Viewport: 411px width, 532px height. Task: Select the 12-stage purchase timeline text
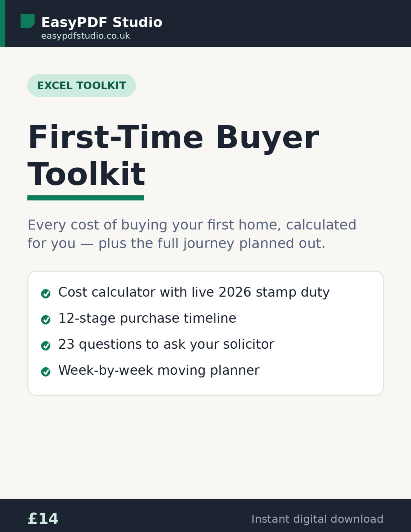147,318
